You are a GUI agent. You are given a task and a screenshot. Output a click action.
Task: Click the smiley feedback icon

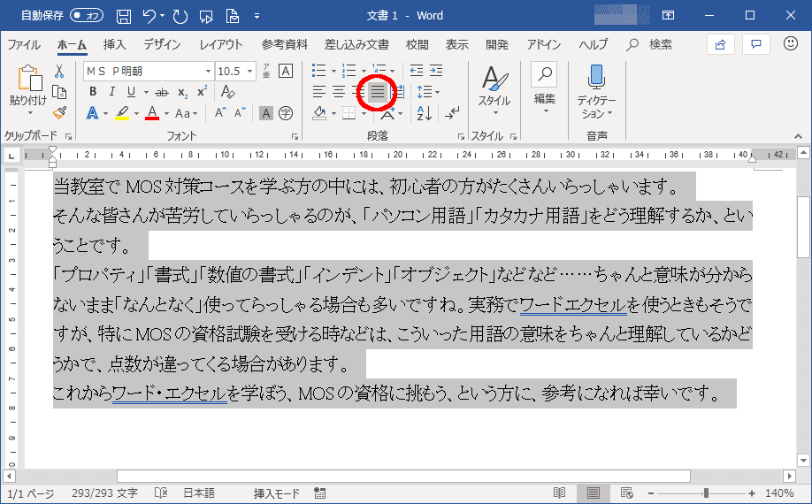pyautogui.click(x=791, y=43)
